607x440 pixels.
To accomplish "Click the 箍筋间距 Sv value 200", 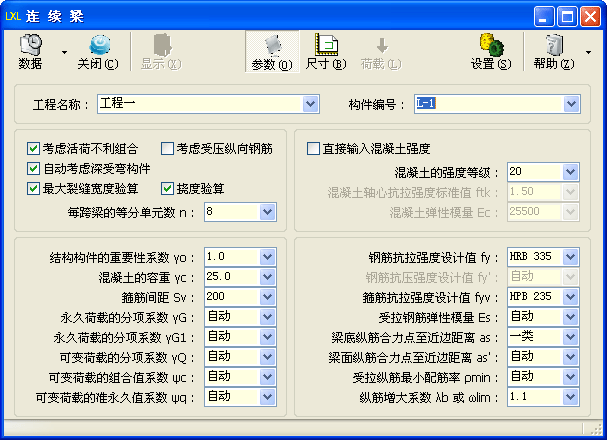I will tap(216, 296).
